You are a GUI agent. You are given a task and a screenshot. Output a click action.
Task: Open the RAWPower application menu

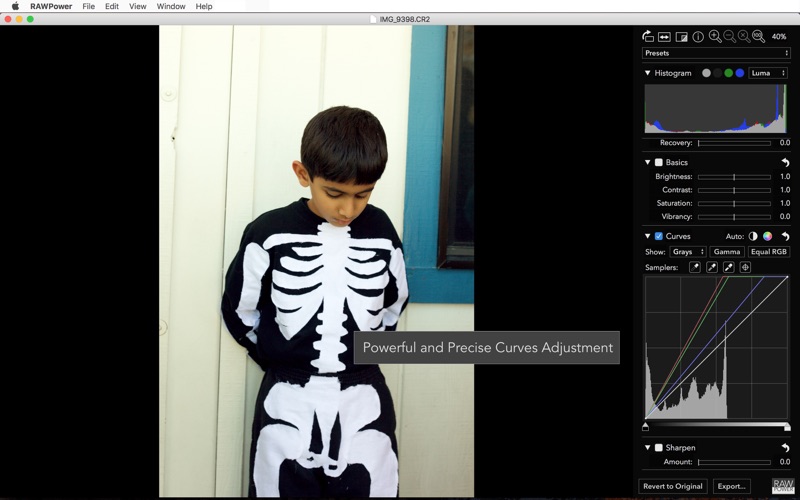51,6
